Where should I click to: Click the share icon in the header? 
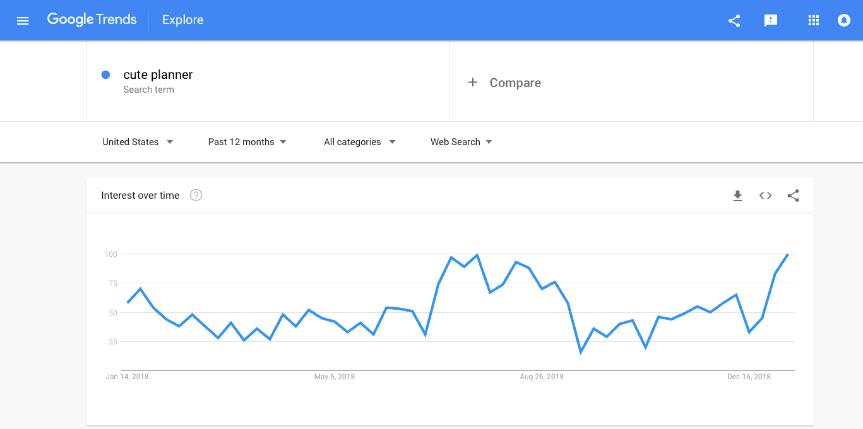pos(734,21)
